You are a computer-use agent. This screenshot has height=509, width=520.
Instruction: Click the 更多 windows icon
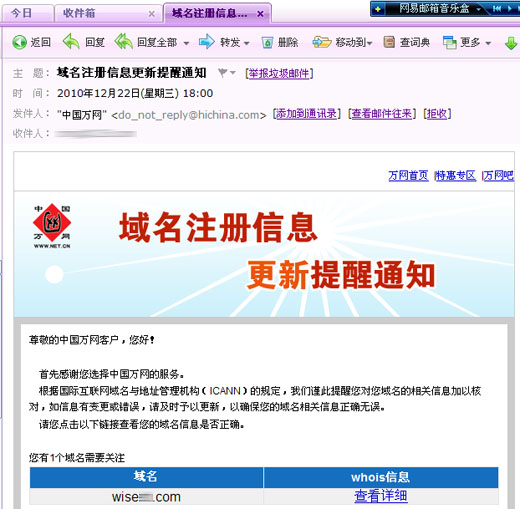click(449, 42)
